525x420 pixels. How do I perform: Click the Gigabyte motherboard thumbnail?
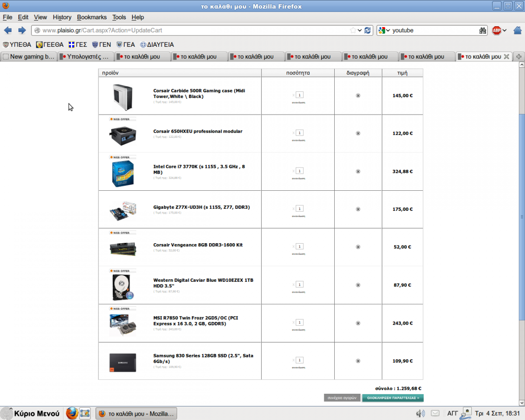coord(123,211)
